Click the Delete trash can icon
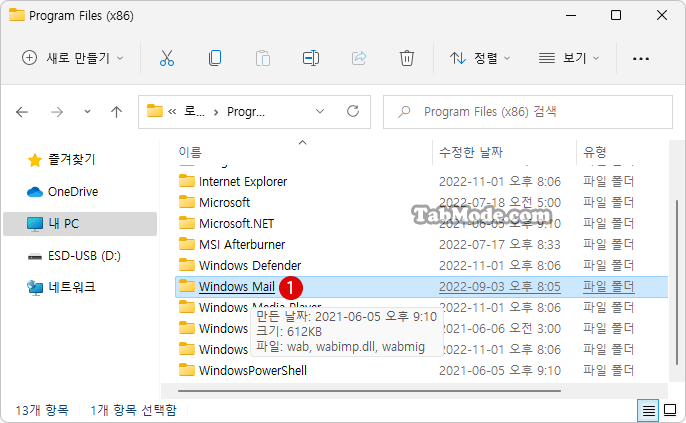The image size is (686, 423). point(406,58)
